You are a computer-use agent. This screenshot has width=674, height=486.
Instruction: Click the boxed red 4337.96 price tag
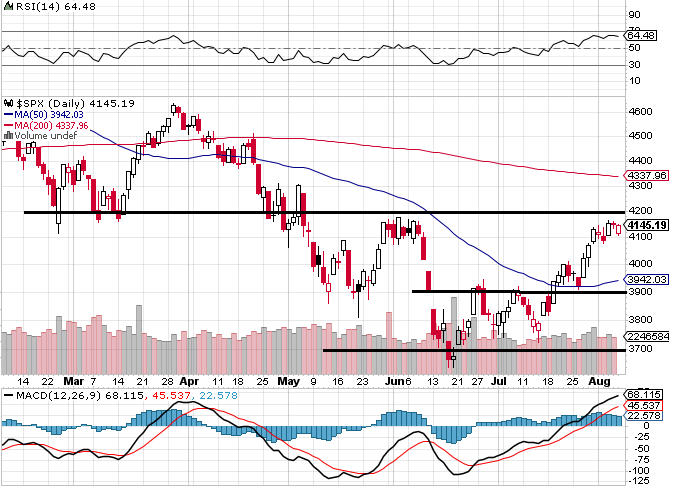[x=646, y=175]
